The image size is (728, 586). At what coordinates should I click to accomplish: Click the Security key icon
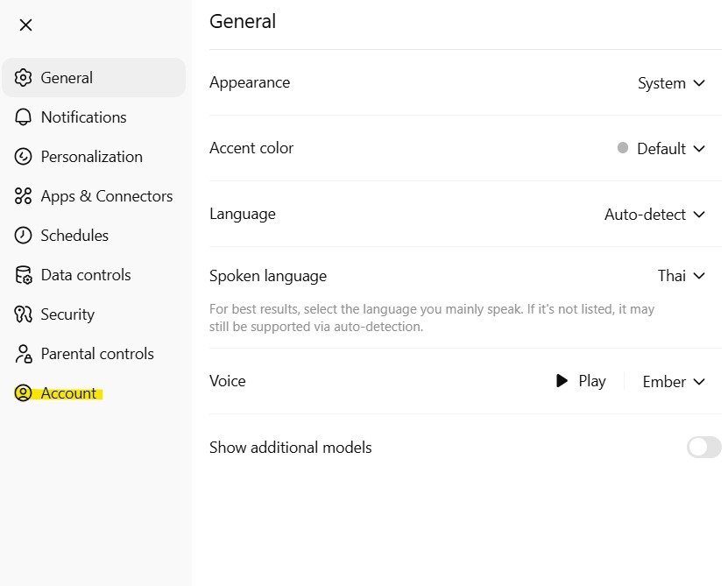(23, 314)
